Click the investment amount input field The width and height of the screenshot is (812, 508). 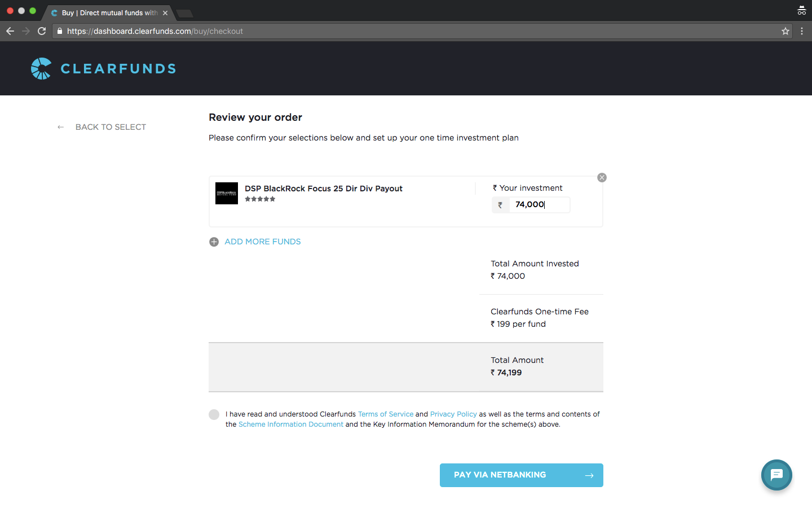(x=540, y=205)
